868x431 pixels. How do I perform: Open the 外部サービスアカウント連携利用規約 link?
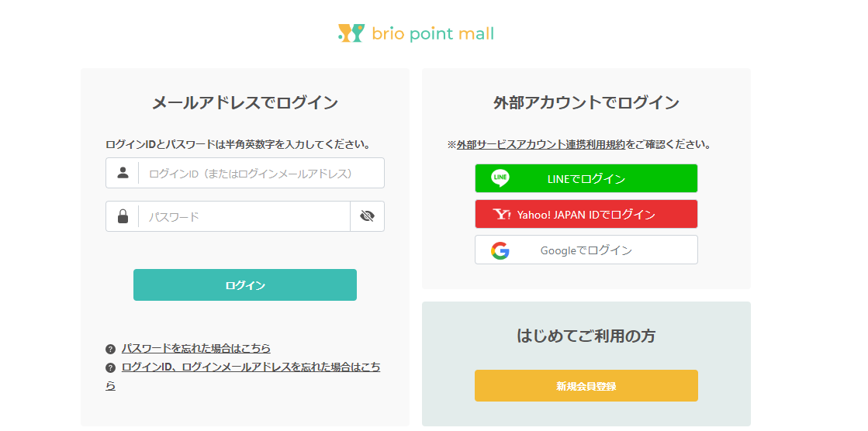pos(541,144)
